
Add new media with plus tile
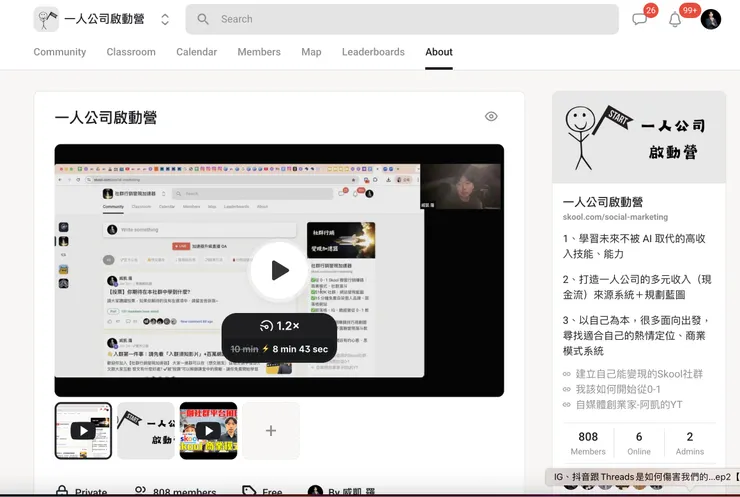tap(271, 430)
